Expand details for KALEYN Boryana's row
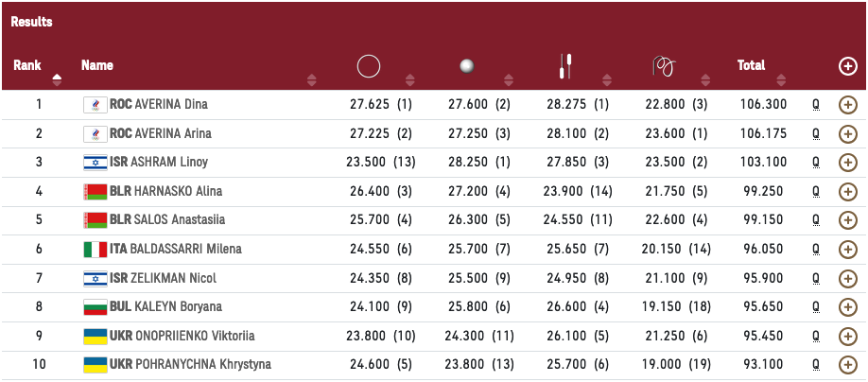The image size is (868, 382). pos(847,307)
